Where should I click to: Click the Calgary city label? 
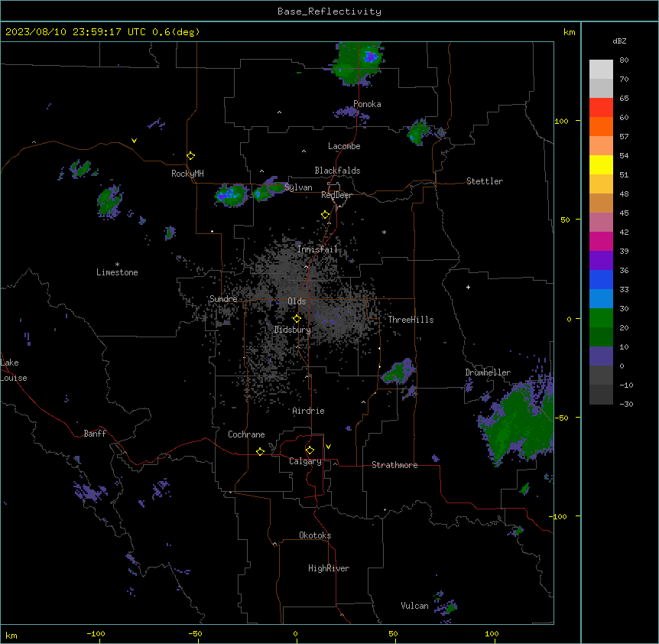(x=305, y=461)
